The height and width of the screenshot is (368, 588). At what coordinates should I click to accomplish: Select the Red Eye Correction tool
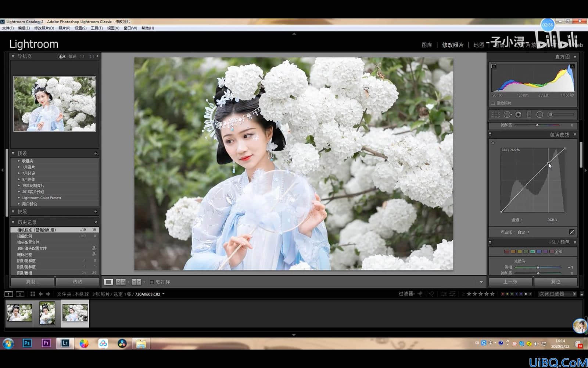pyautogui.click(x=518, y=115)
